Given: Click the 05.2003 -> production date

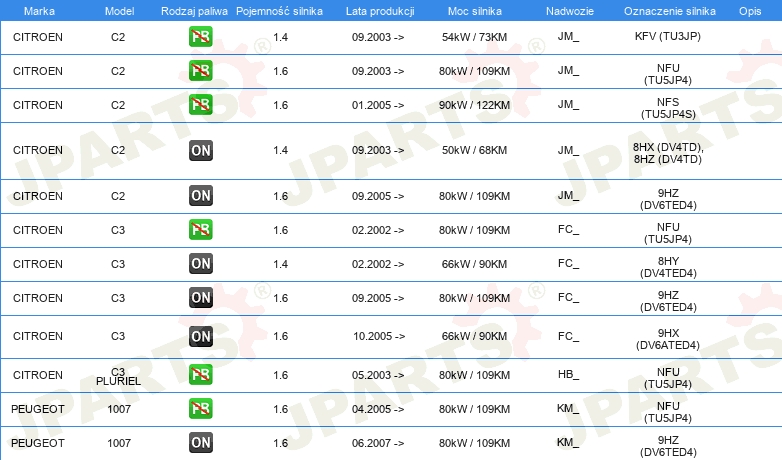Looking at the screenshot, I should [x=378, y=375].
